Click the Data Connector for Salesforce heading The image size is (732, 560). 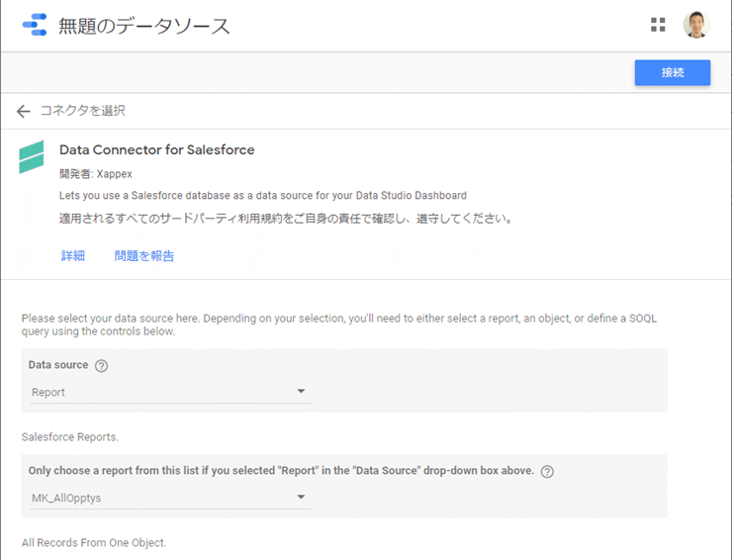[156, 150]
